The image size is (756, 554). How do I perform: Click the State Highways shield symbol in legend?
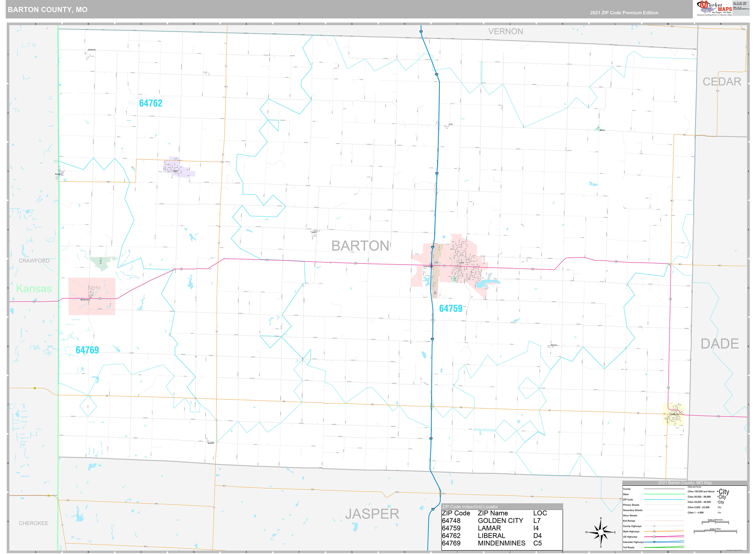click(x=654, y=532)
